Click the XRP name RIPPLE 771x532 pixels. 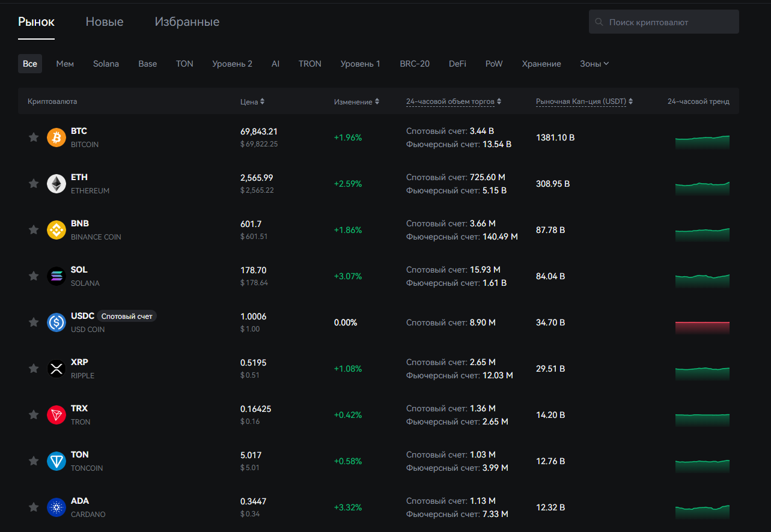pyautogui.click(x=82, y=376)
